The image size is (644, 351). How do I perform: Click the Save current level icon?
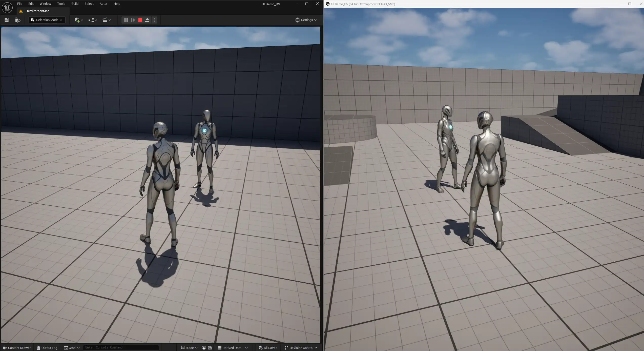pos(7,20)
